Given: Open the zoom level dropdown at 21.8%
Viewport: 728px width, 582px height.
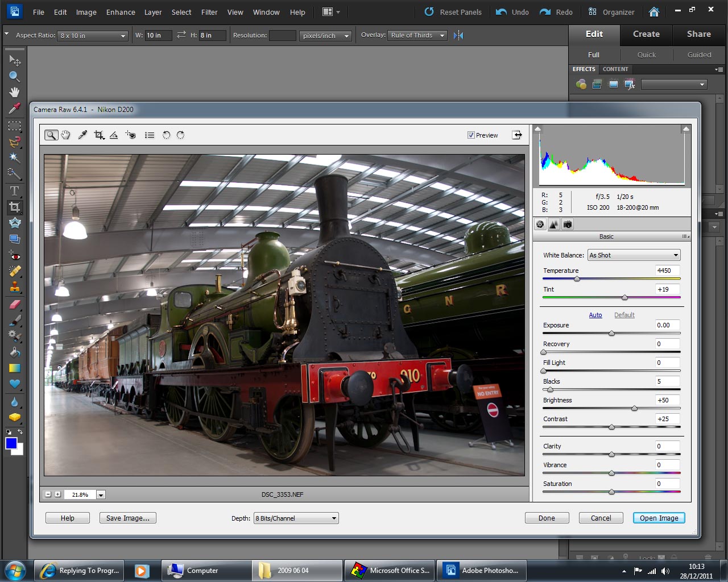Looking at the screenshot, I should 101,495.
